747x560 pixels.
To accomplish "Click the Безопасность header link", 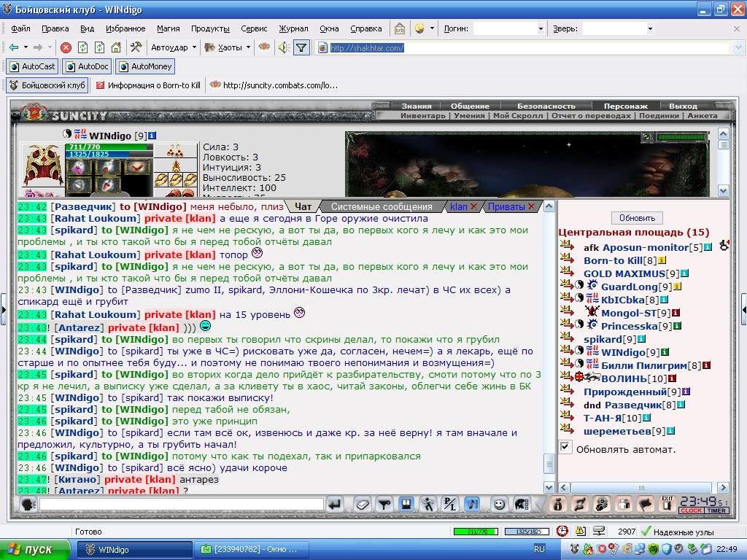I will (546, 106).
